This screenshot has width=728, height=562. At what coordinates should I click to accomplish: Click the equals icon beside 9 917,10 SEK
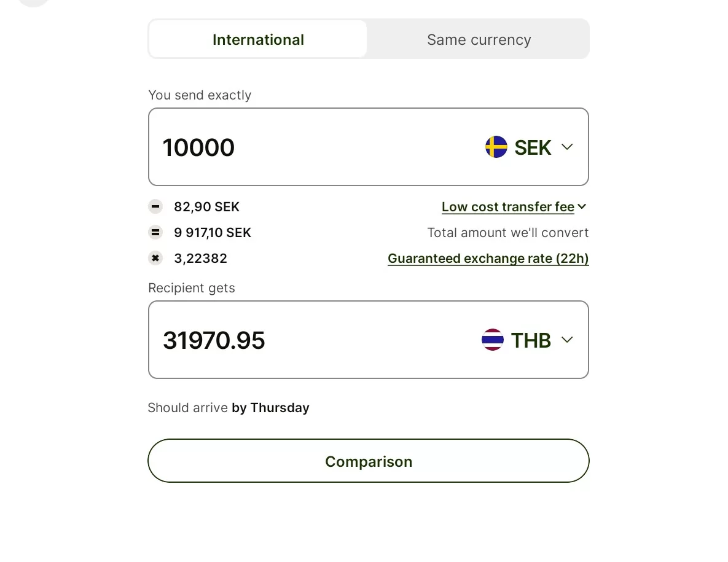155,233
